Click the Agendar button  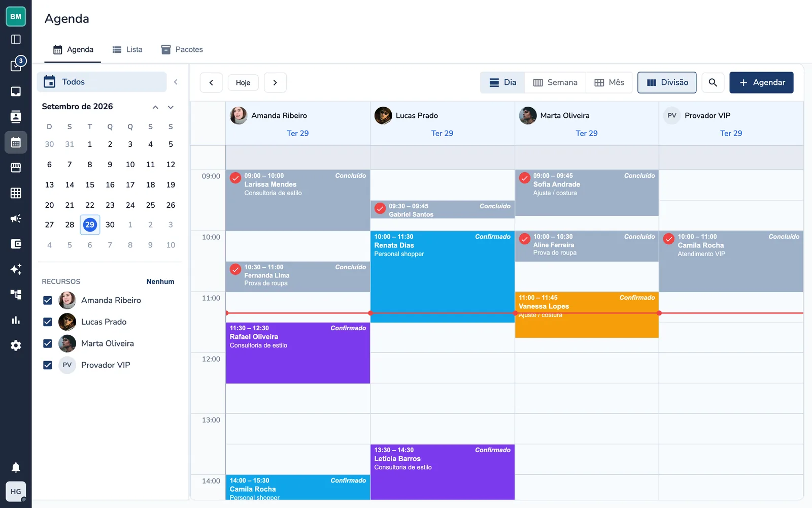coord(761,82)
